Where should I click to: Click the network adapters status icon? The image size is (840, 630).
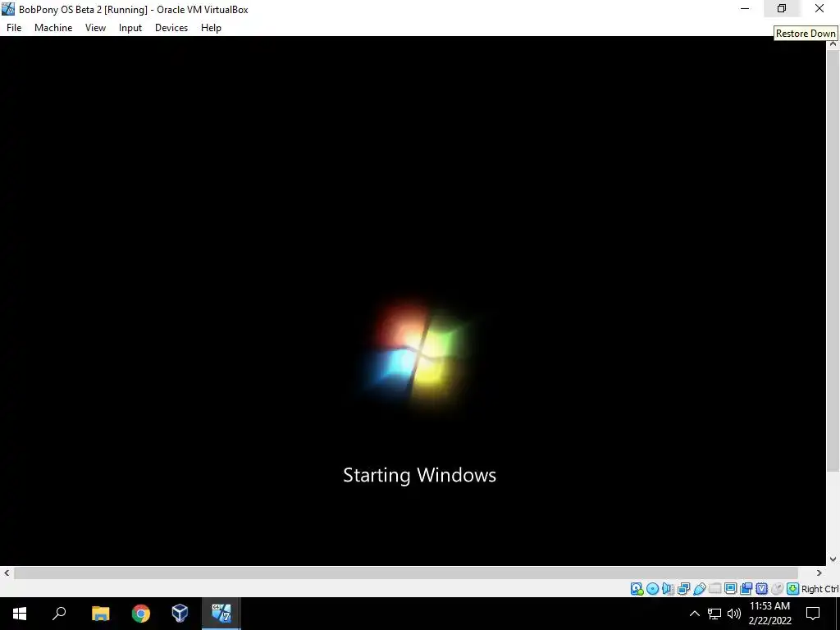point(683,589)
